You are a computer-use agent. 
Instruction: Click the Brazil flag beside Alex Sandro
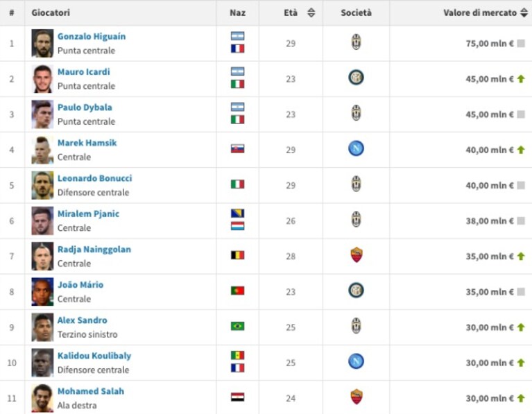coord(237,326)
